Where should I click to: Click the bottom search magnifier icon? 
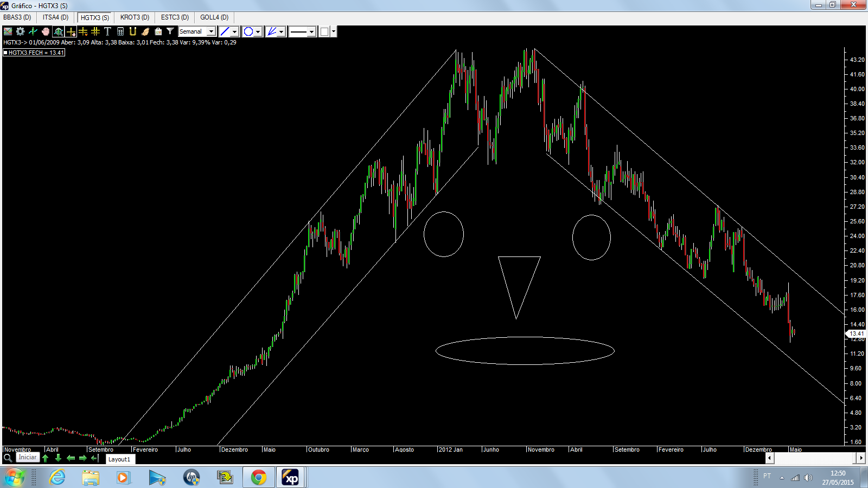click(8, 458)
